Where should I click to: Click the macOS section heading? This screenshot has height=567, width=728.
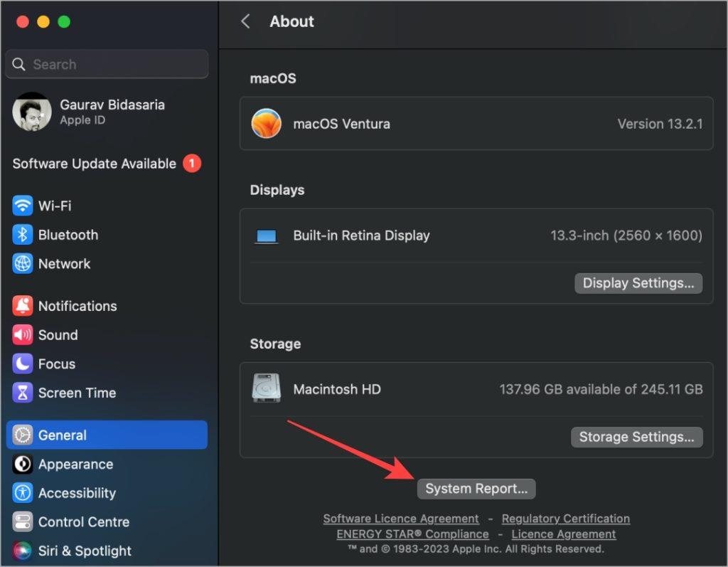273,78
